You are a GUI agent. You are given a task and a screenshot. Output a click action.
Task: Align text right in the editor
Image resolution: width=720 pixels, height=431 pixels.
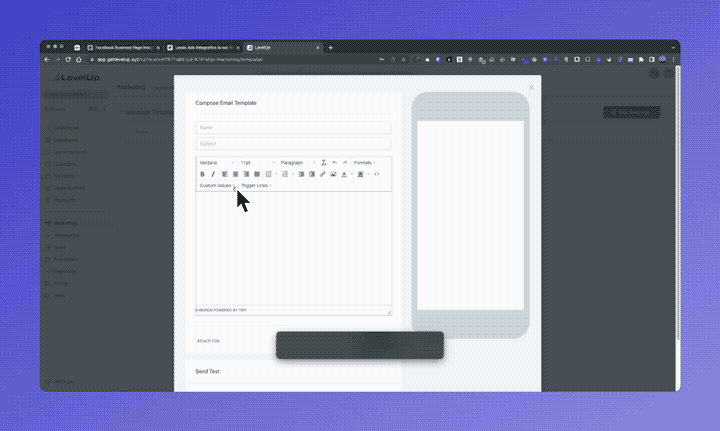pos(246,174)
